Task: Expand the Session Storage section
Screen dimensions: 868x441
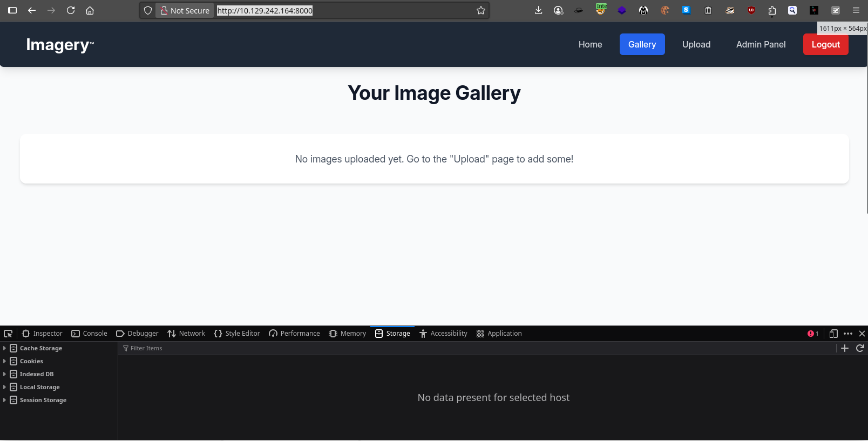Action: tap(4, 400)
